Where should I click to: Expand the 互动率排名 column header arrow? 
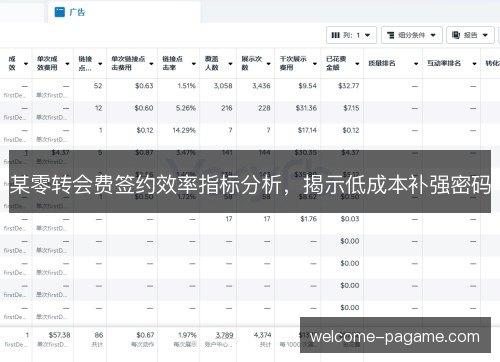474,63
